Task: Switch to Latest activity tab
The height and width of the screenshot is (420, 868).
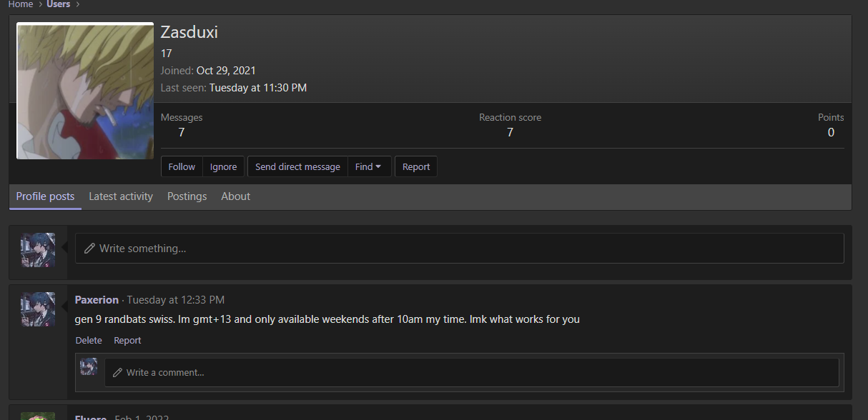Action: pos(121,196)
